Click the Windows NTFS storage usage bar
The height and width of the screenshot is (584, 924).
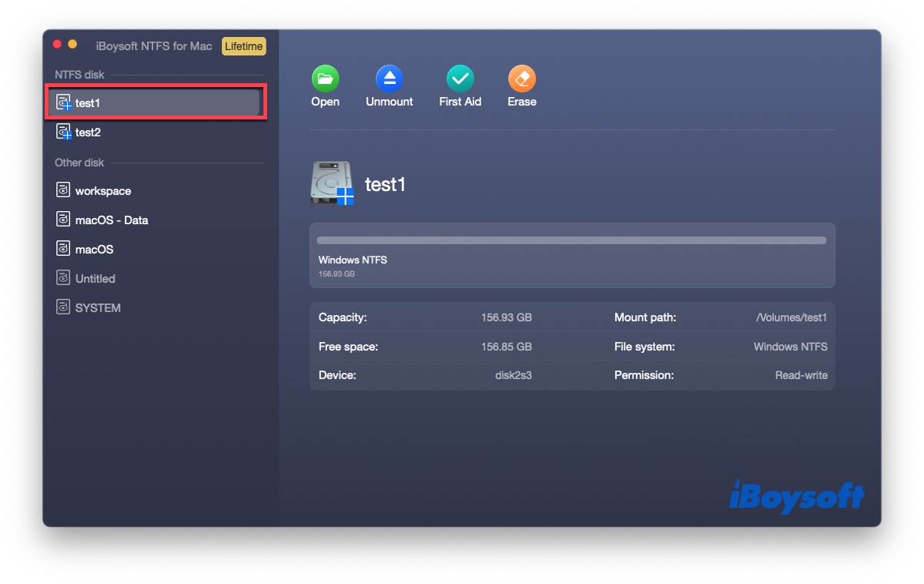pyautogui.click(x=571, y=240)
